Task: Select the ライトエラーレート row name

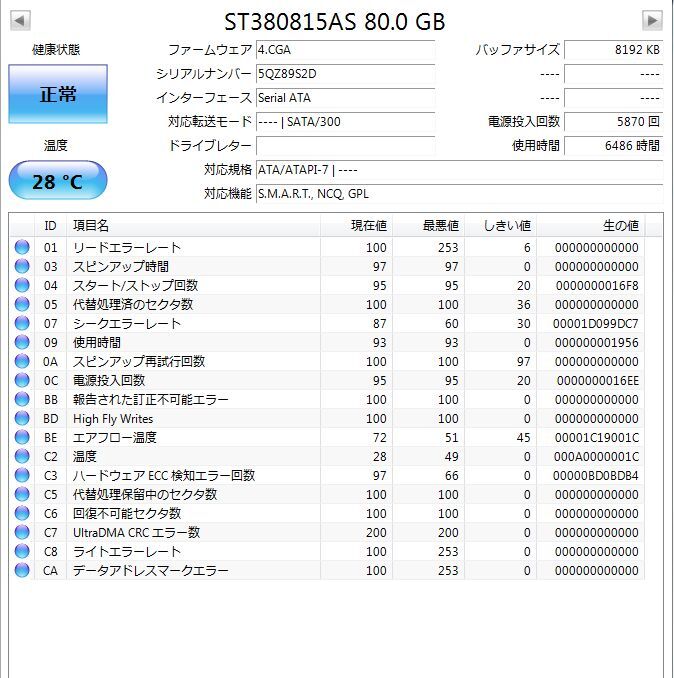Action: pyautogui.click(x=127, y=552)
